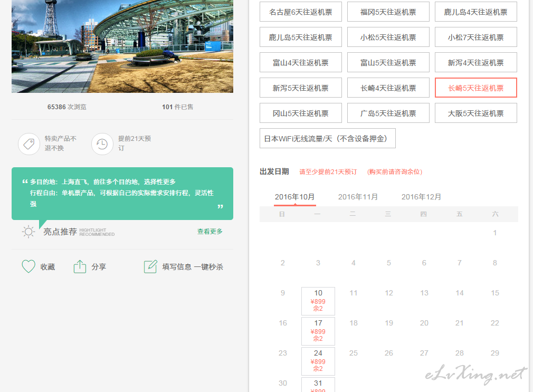The height and width of the screenshot is (392, 533).
Task: Click 65386 次浏览 view count
Action: tap(66, 107)
